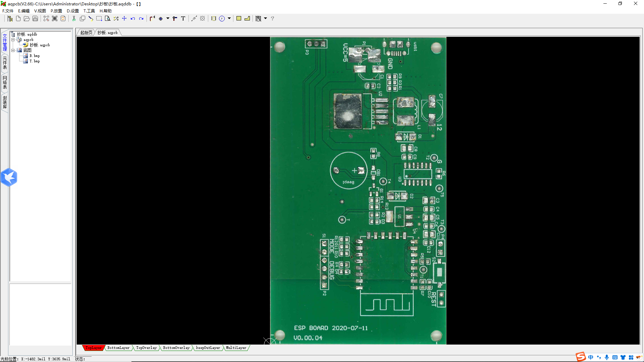Viewport: 644px width, 362px height.
Task: Select the text placement T tool
Action: point(183,18)
